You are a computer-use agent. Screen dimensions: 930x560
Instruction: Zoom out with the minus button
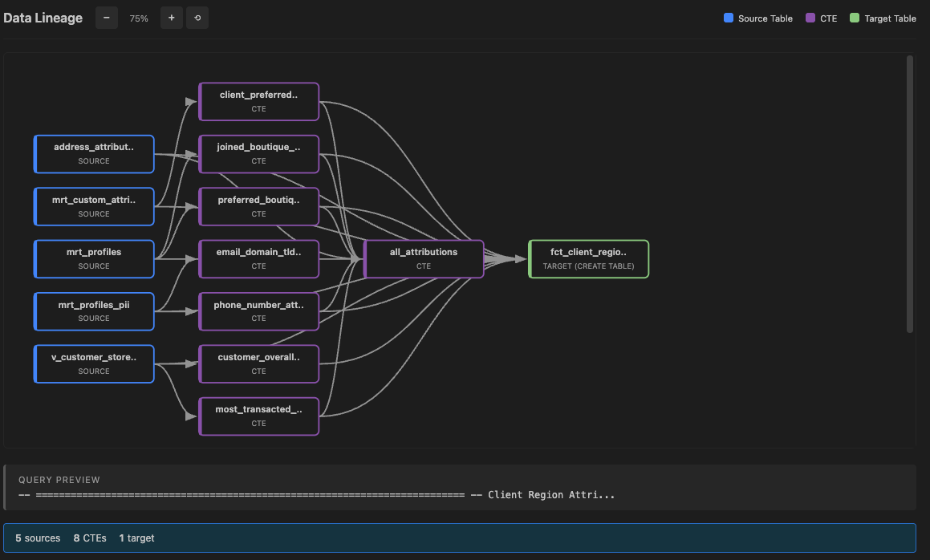(x=106, y=18)
